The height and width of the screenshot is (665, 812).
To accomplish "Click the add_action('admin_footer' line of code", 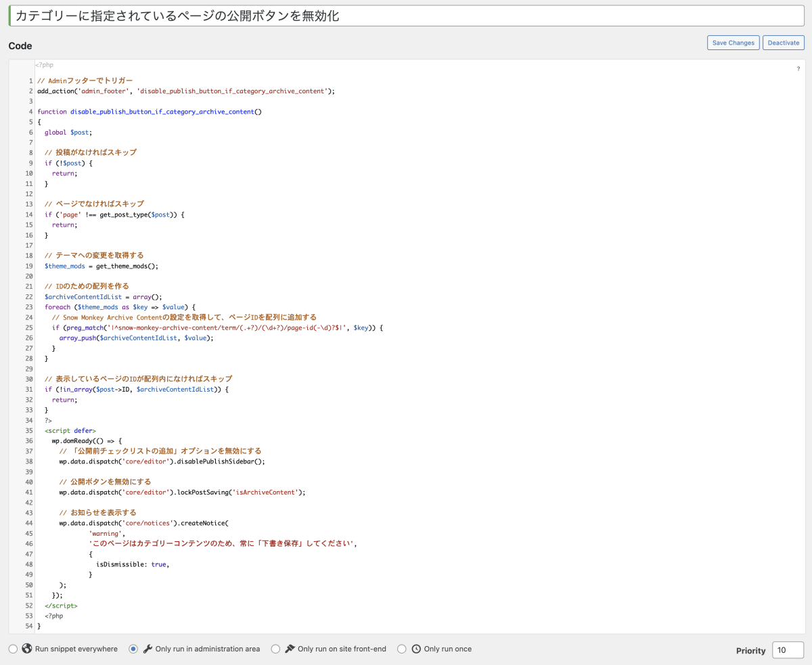I will tap(186, 91).
